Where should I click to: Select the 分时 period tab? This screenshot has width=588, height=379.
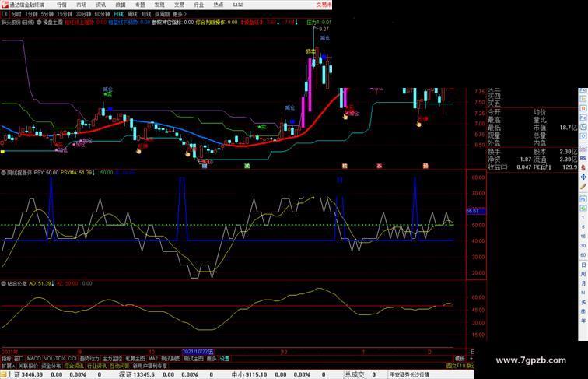click(x=16, y=14)
